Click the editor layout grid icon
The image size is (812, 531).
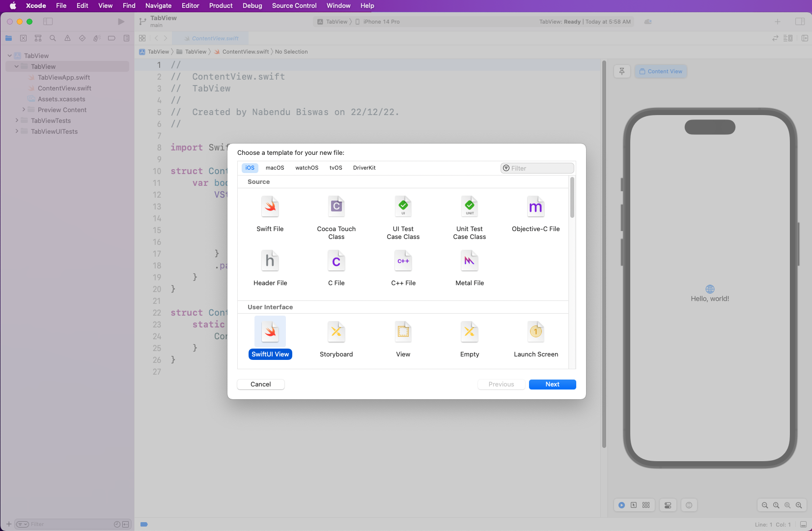pos(142,38)
